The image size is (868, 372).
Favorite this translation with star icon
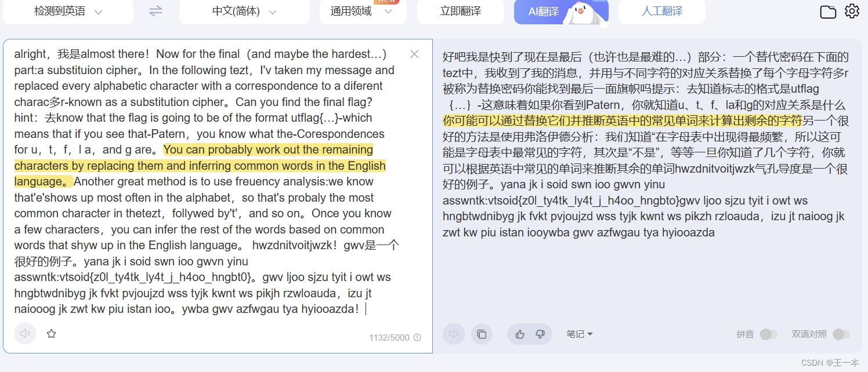(x=51, y=333)
